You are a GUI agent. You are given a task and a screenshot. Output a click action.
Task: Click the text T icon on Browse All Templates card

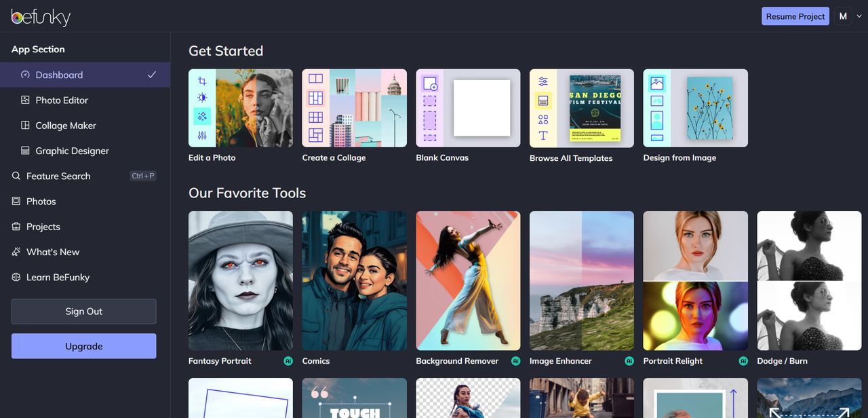543,136
